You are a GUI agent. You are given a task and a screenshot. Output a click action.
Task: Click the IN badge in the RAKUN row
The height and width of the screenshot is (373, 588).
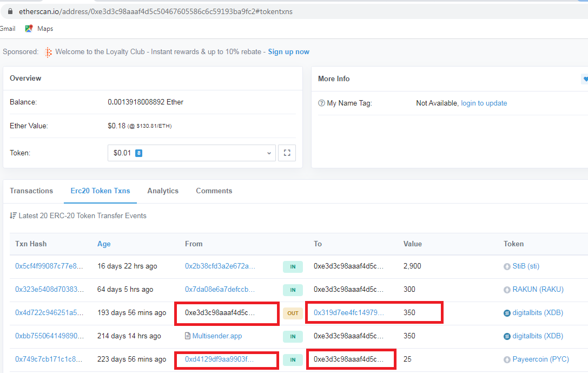pos(293,290)
